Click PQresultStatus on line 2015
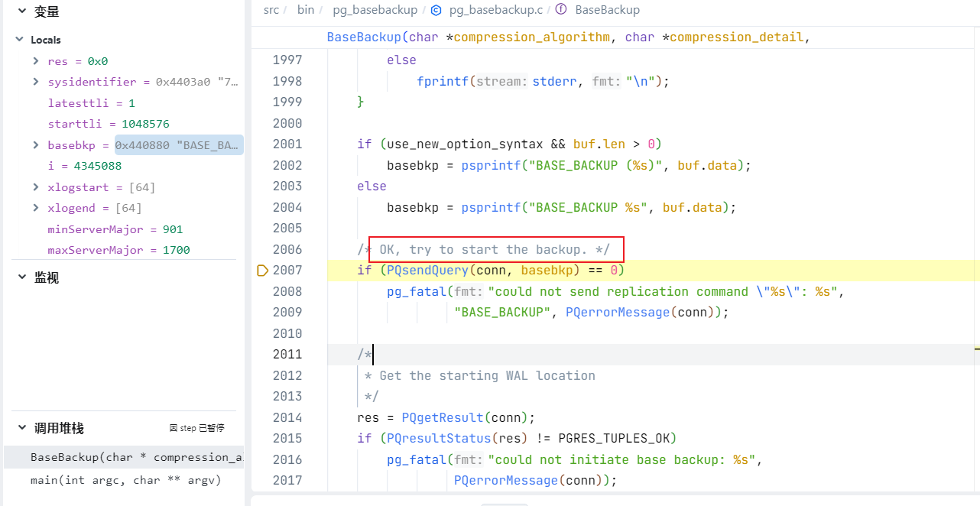The height and width of the screenshot is (506, 980). point(439,438)
